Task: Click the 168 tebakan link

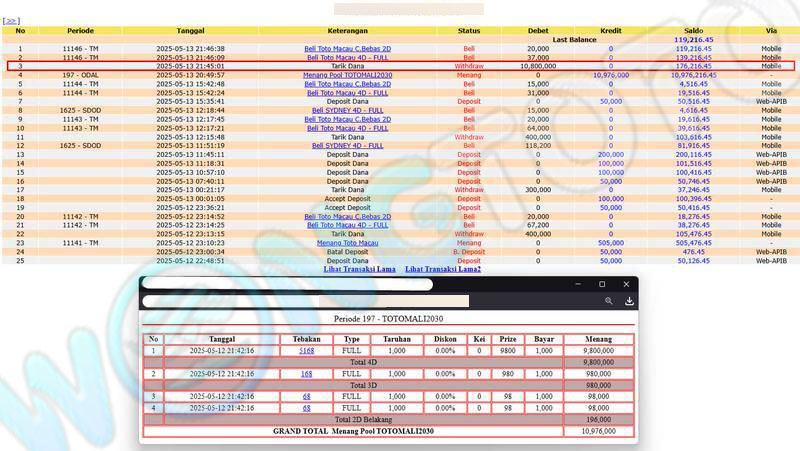Action: pos(306,373)
